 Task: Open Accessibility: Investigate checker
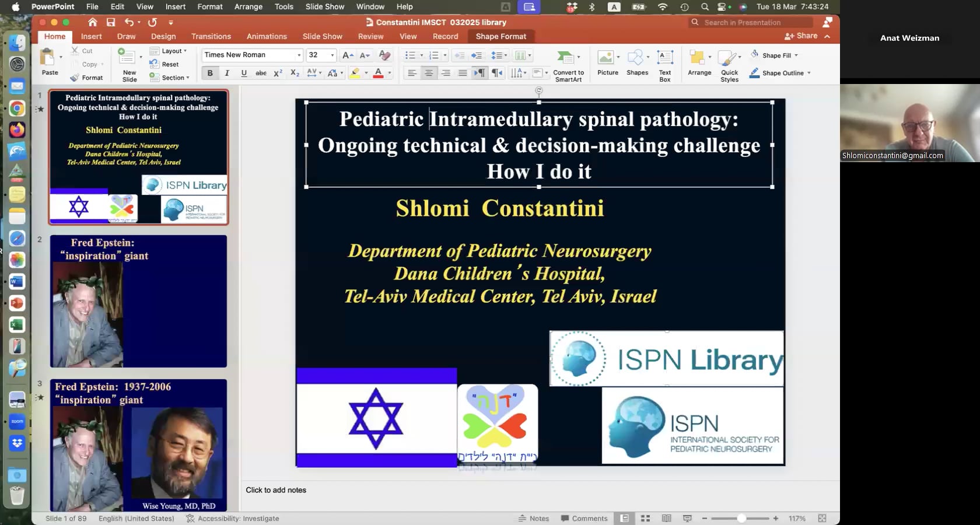(232, 518)
